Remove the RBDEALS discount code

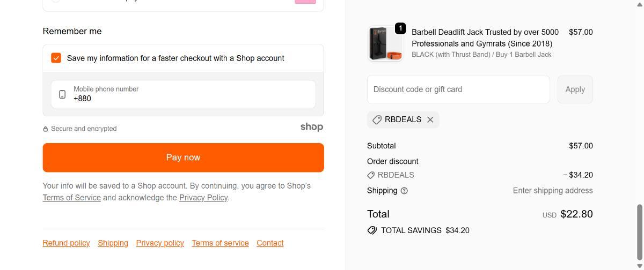point(430,120)
